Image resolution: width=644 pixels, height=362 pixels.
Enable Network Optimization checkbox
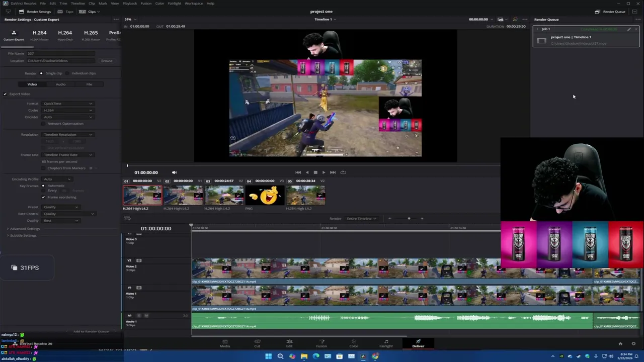44,124
